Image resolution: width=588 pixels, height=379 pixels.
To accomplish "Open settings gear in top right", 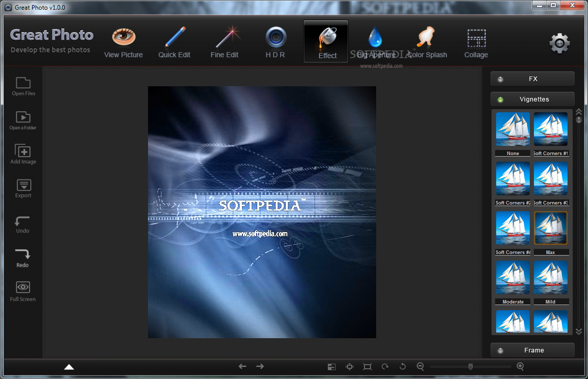I will pos(559,43).
